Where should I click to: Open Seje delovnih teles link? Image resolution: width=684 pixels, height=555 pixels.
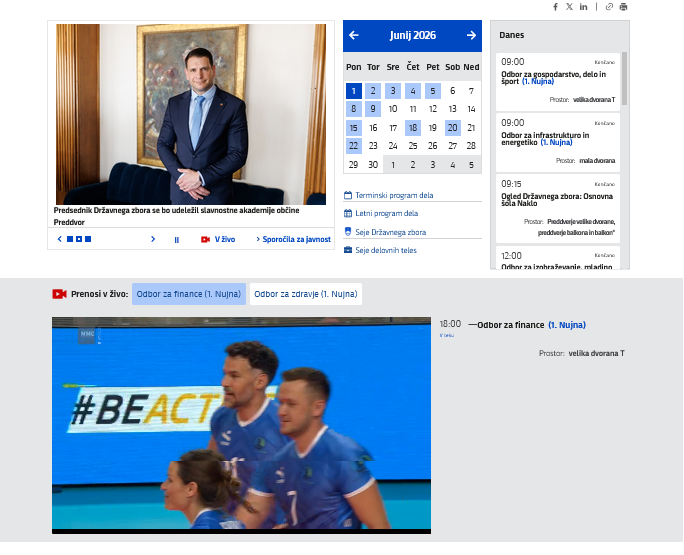coord(386,250)
